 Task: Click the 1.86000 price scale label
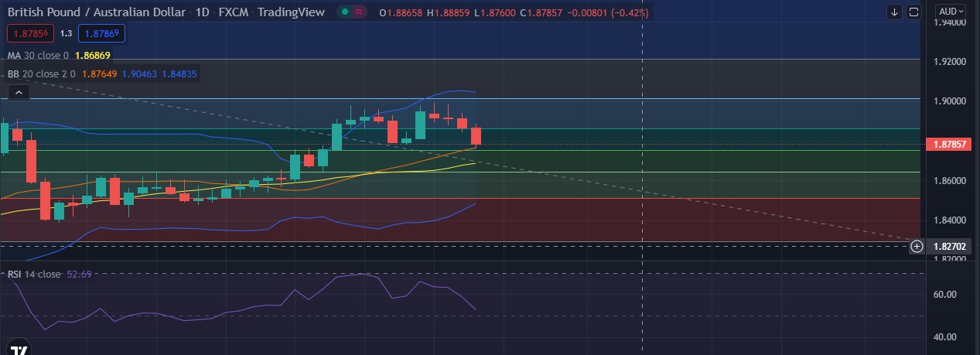[950, 181]
